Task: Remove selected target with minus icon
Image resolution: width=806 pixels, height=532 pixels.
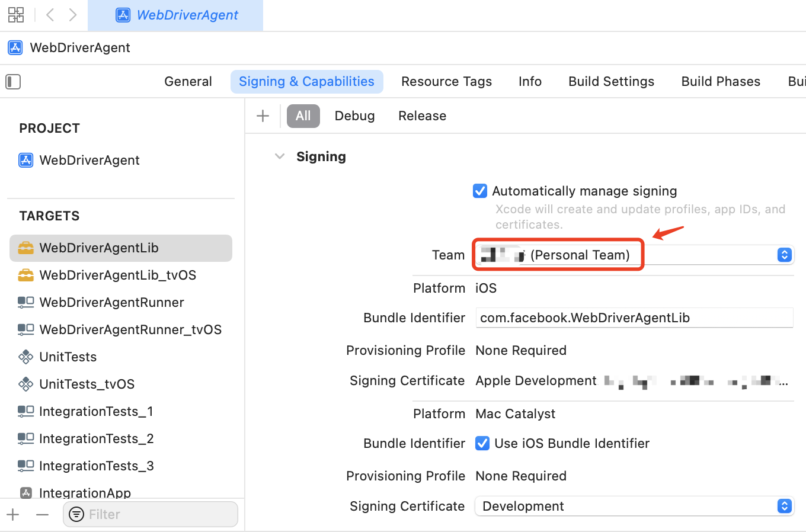Action: 42,514
